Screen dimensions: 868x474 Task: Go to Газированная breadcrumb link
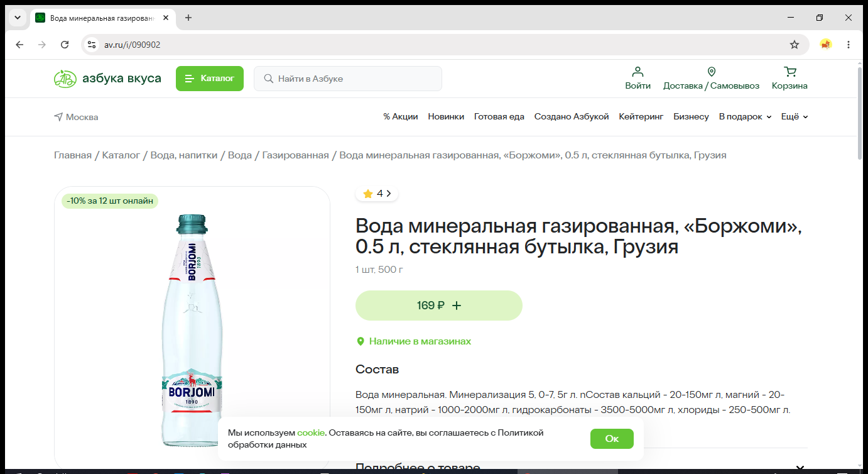tap(296, 155)
